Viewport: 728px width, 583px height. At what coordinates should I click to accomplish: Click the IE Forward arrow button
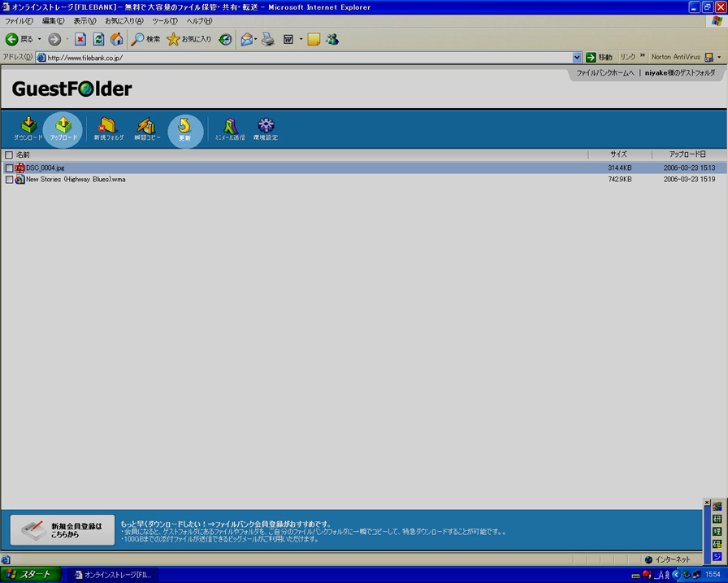54,40
